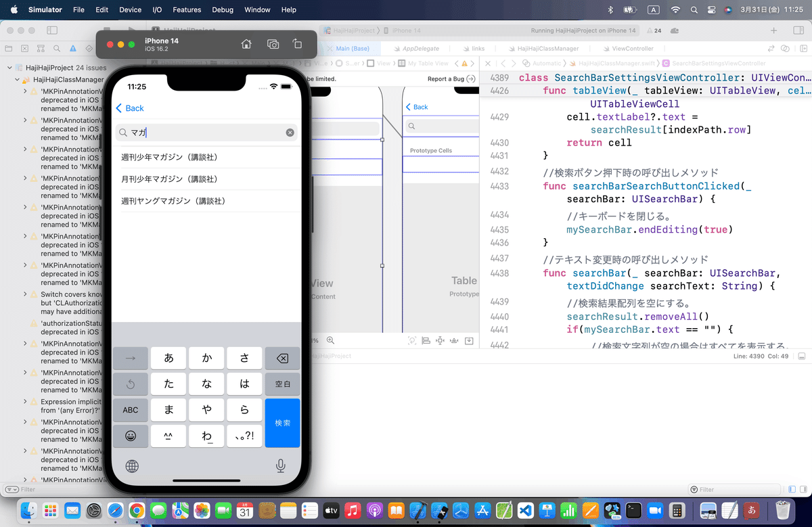The width and height of the screenshot is (812, 527).
Task: Switch to the ViewController editor tab
Action: tap(627, 49)
